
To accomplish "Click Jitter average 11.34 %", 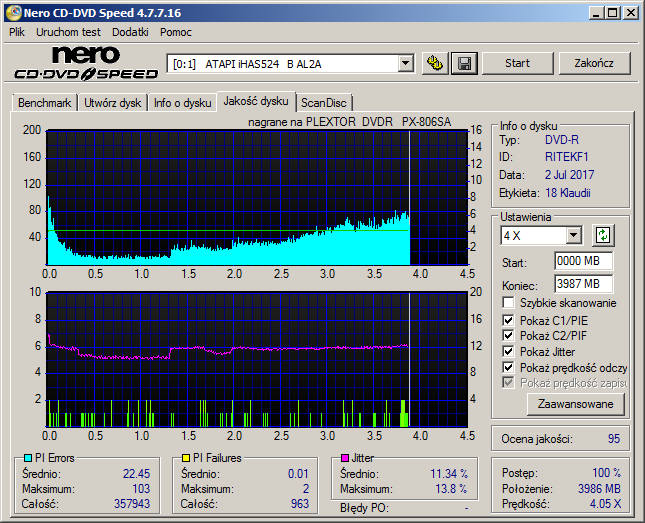I will click(x=449, y=474).
